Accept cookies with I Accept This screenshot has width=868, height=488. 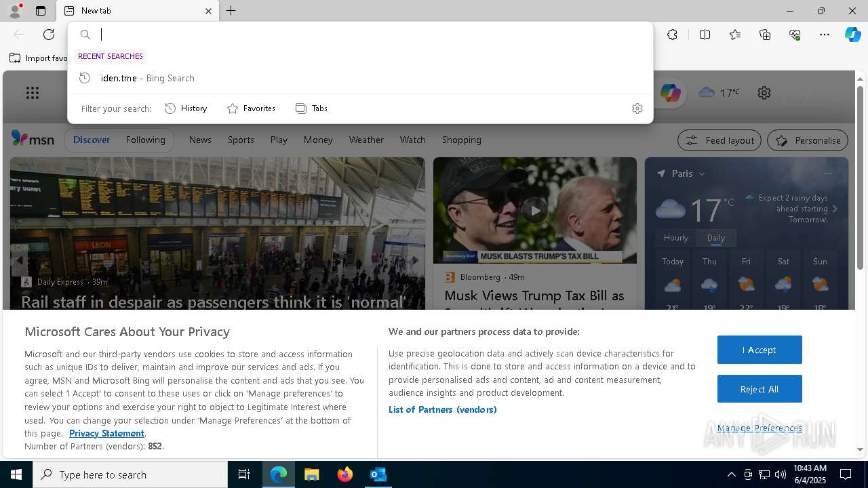[x=759, y=350]
